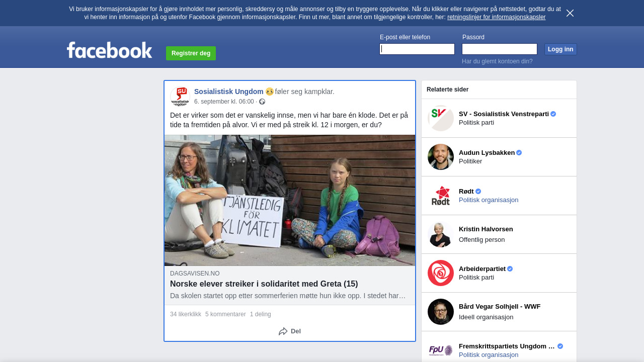644x362 pixels.
Task: Open the Sosialistisk Ungdom page name link
Action: pyautogui.click(x=229, y=92)
